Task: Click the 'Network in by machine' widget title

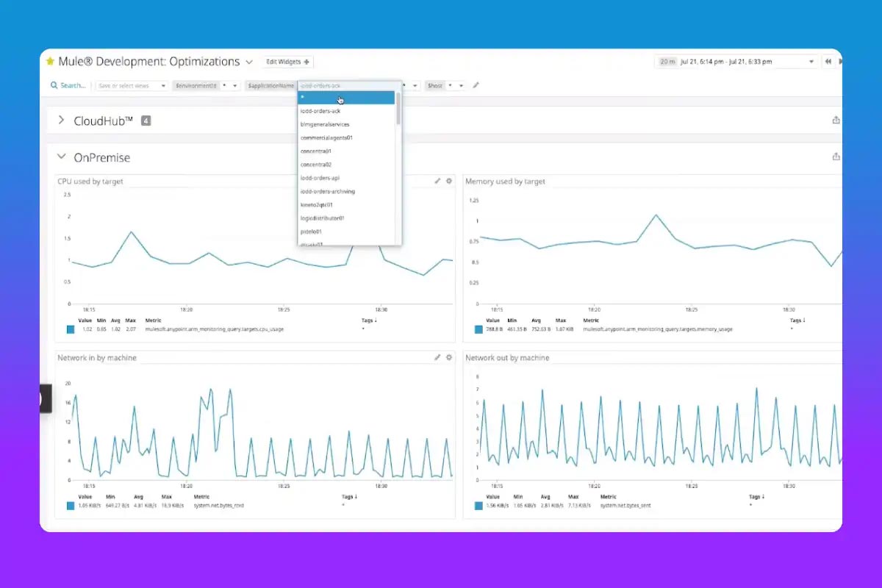Action: [97, 357]
